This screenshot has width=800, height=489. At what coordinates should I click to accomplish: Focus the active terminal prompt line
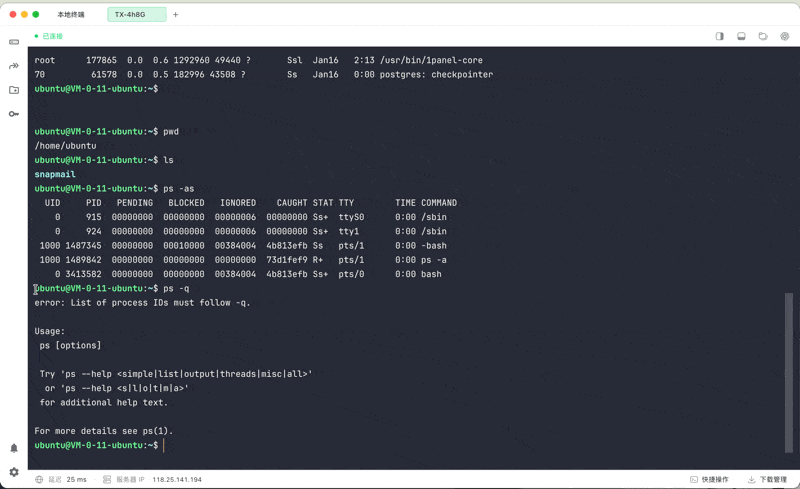99,445
